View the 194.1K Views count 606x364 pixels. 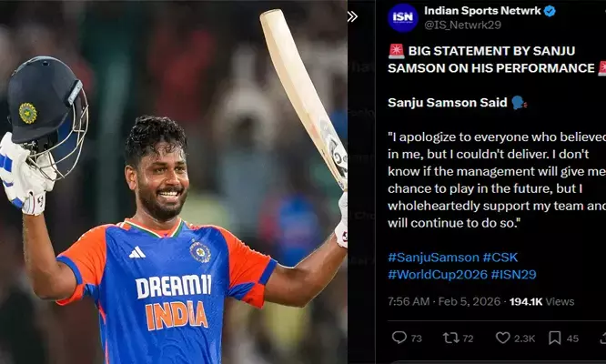(541, 301)
